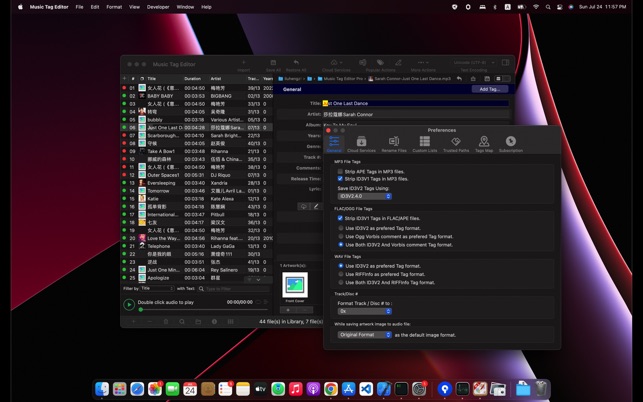Click the add artwork plus button

point(288,310)
